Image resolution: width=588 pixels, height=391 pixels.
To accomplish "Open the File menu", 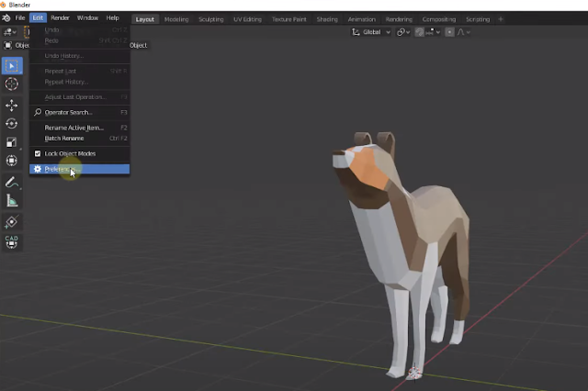I will [20, 18].
